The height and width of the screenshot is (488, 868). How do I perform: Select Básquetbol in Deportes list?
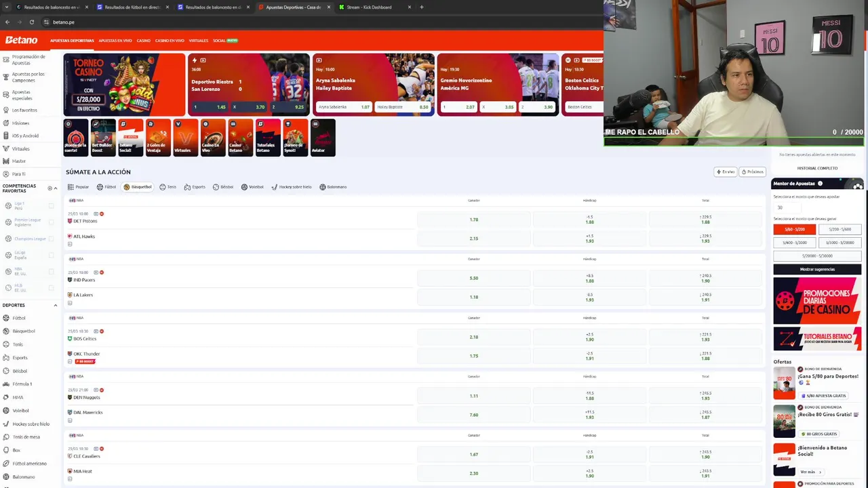[24, 331]
